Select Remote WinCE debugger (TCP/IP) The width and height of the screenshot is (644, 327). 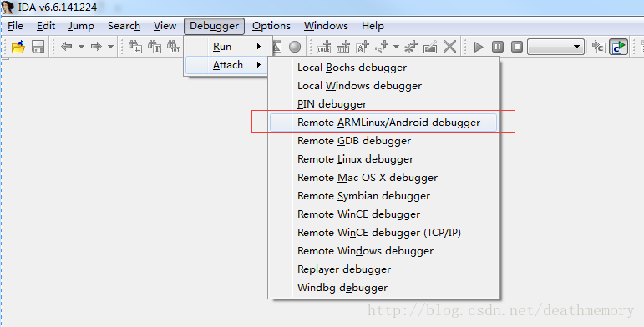(x=383, y=233)
